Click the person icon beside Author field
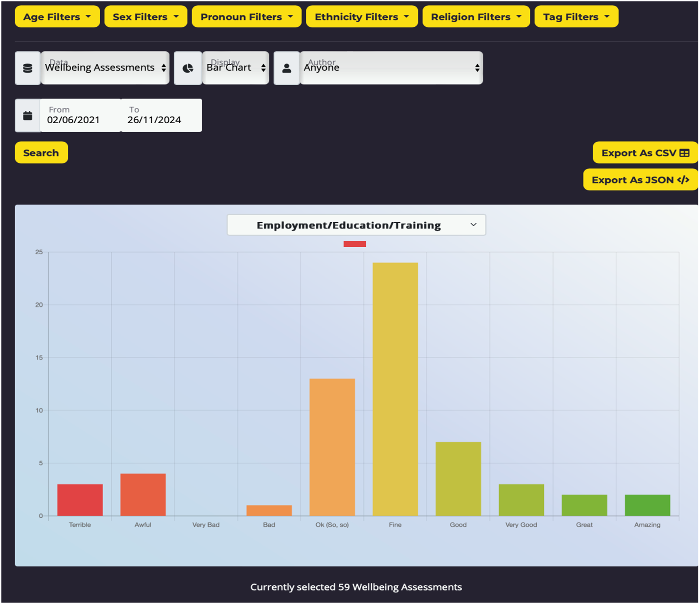 [x=287, y=68]
